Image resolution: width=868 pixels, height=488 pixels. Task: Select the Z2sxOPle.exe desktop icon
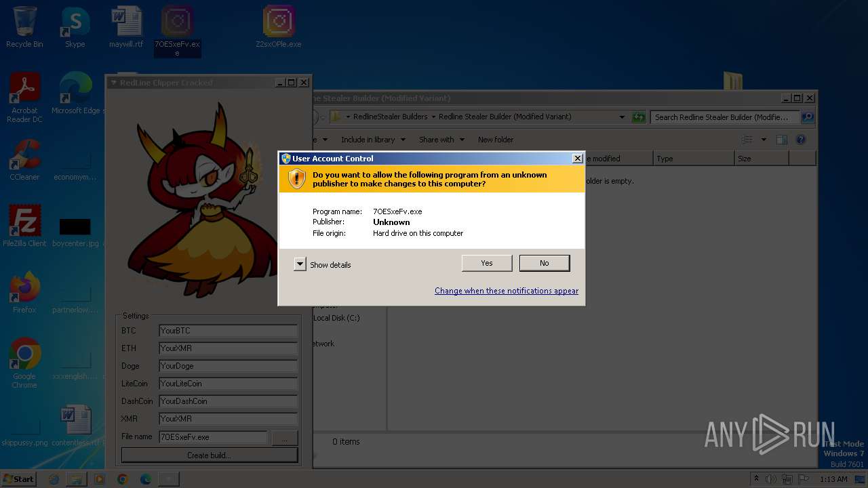click(279, 27)
